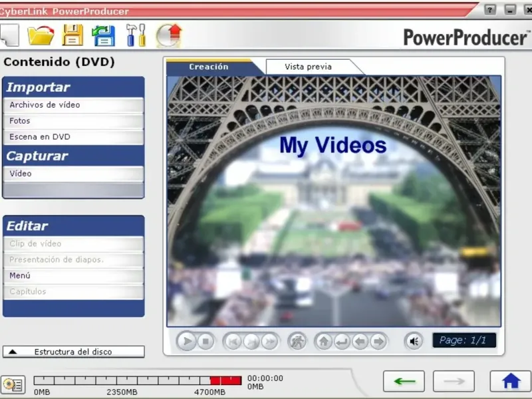This screenshot has width=532, height=399.
Task: Open Menú editing option
Action: 74,276
